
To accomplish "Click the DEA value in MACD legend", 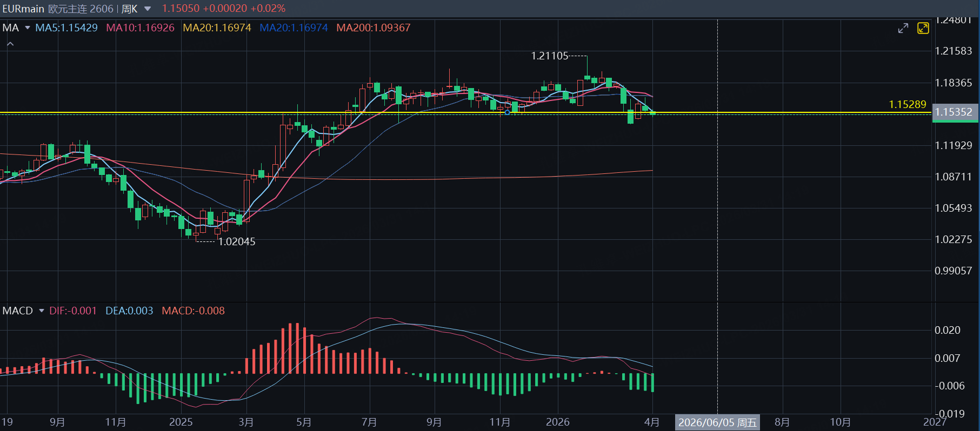I will (x=129, y=311).
